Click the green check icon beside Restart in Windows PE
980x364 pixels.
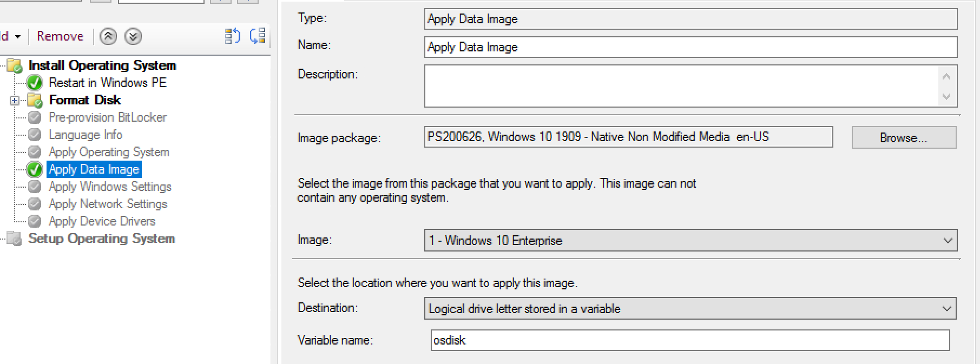pyautogui.click(x=35, y=83)
